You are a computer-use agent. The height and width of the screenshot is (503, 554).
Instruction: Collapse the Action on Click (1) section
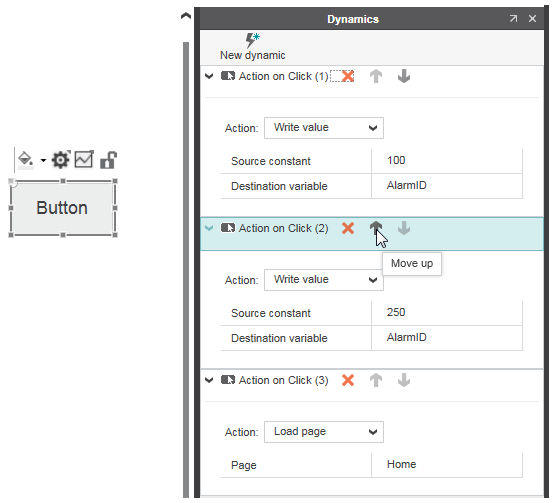(209, 76)
